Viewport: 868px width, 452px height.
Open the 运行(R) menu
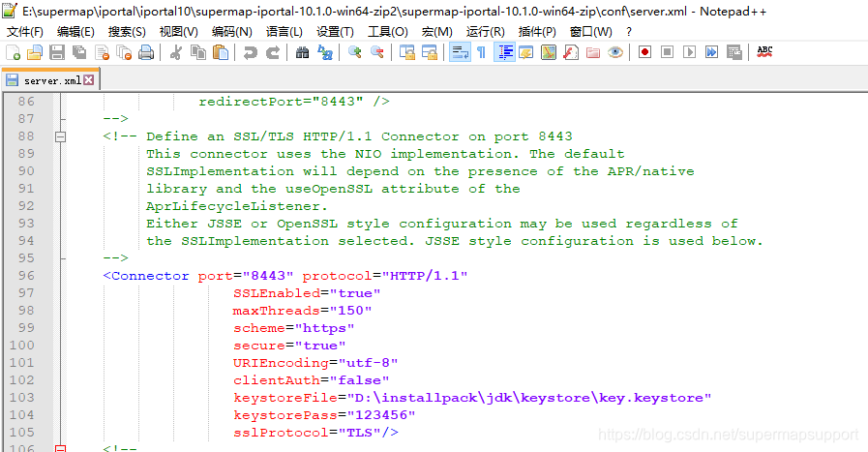click(485, 32)
